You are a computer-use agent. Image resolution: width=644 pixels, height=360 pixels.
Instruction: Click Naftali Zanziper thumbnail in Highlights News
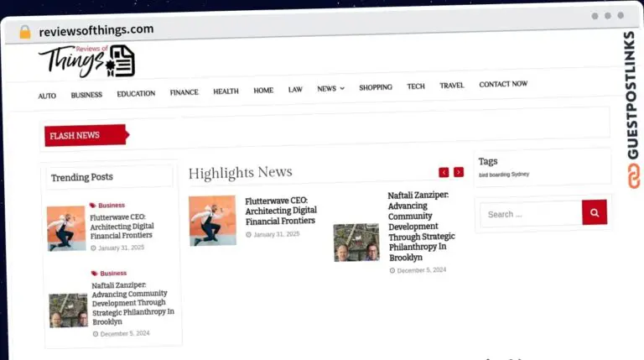tap(356, 243)
